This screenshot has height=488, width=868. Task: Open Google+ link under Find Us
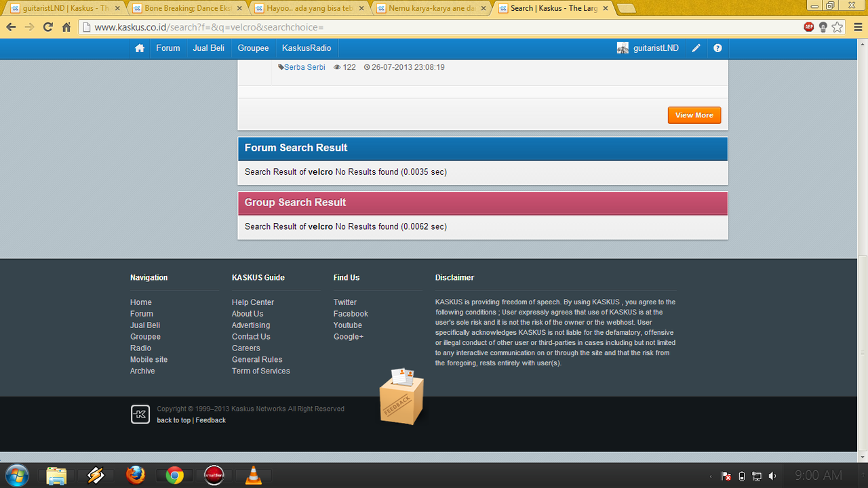[x=349, y=337]
